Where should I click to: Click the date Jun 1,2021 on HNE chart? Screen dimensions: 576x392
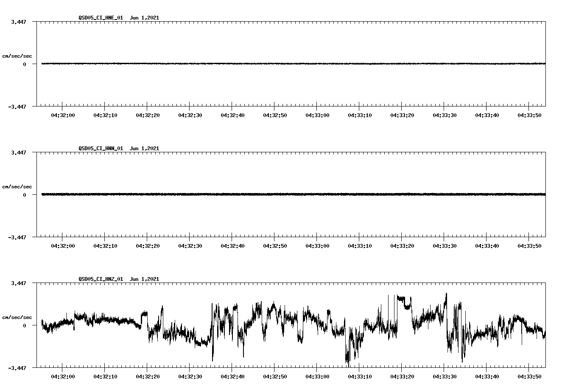[x=145, y=18]
